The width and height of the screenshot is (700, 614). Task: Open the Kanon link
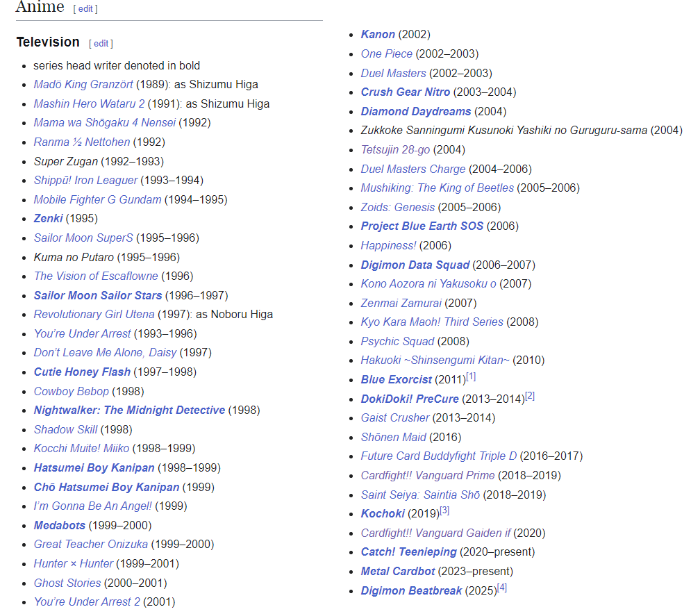point(378,35)
